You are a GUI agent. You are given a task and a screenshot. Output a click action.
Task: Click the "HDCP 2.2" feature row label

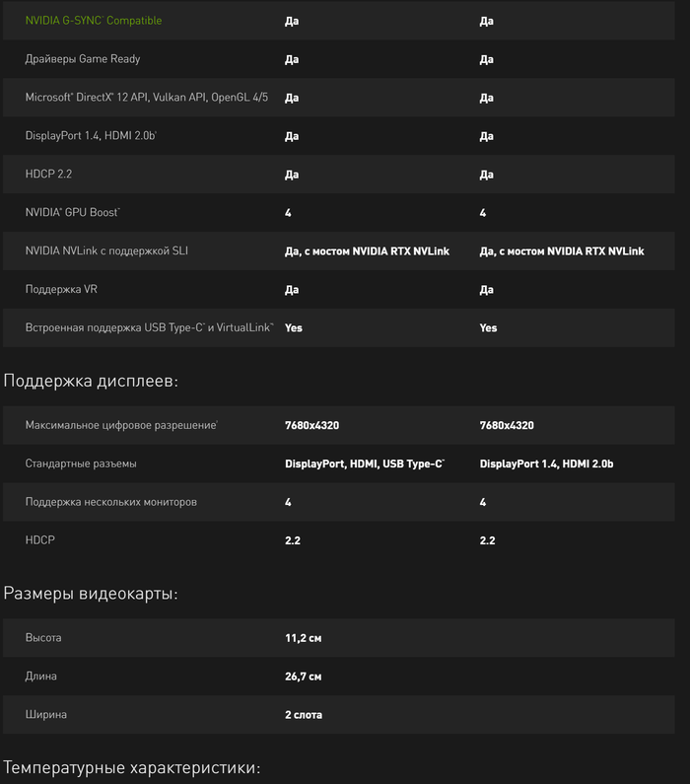[x=48, y=174]
